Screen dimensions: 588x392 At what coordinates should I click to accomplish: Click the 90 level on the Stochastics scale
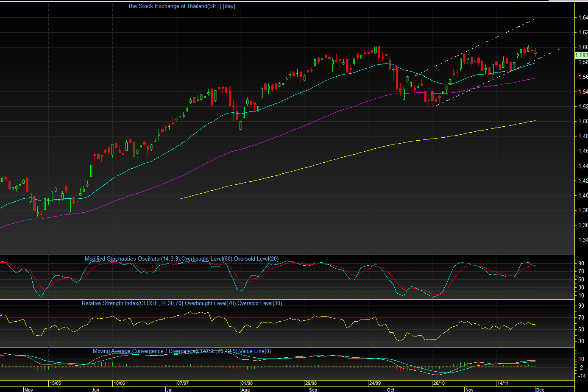[x=581, y=264]
